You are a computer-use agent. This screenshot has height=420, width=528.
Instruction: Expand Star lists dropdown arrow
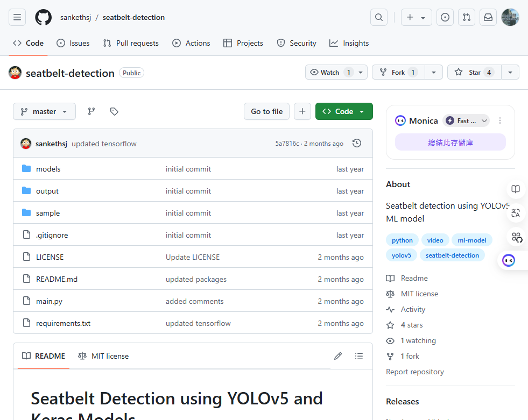510,73
